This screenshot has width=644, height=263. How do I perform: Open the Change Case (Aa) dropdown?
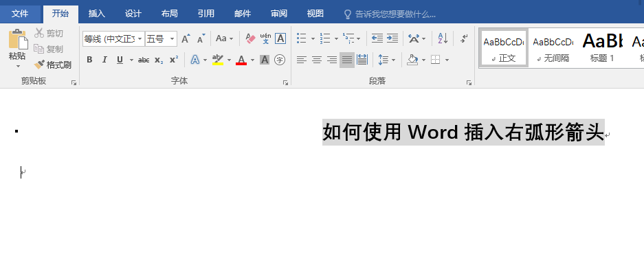[224, 39]
